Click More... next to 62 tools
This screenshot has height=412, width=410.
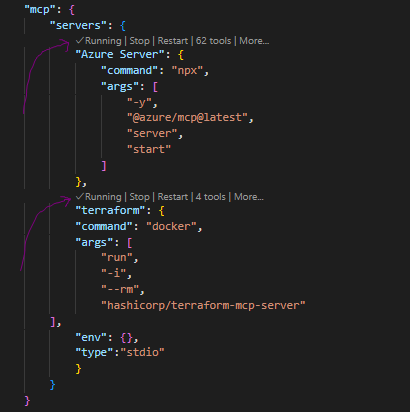(254, 41)
